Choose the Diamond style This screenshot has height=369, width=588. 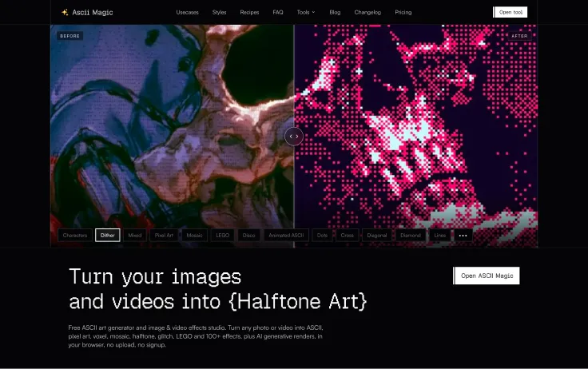pos(411,236)
